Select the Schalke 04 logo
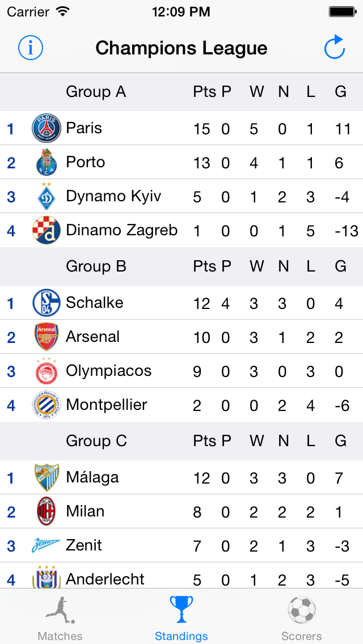This screenshot has height=644, width=363. [47, 303]
